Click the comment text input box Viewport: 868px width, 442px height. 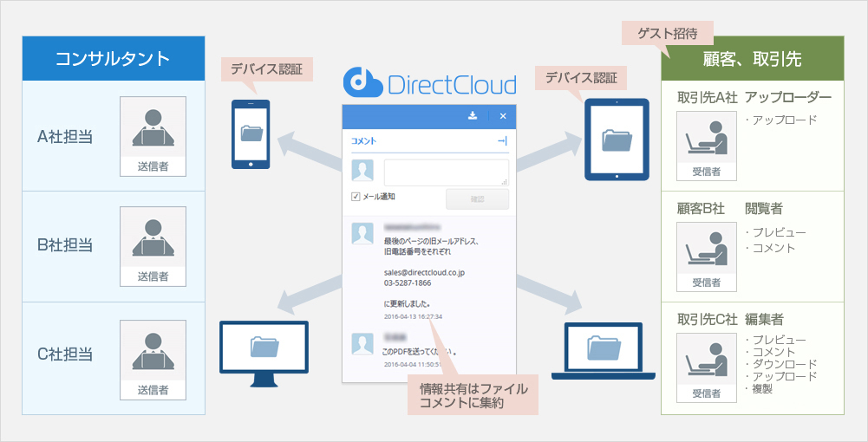click(x=446, y=172)
